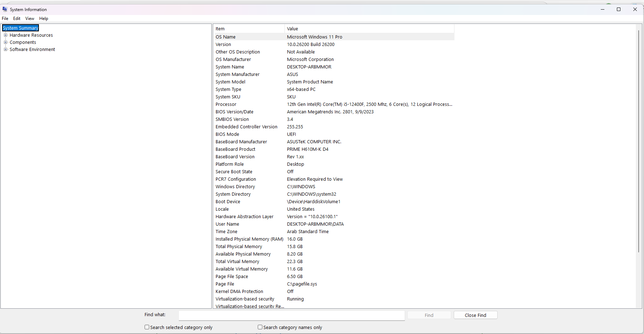Click 'DESKTOP-ARBMMOR' system name value
The height and width of the screenshot is (334, 644).
click(309, 67)
